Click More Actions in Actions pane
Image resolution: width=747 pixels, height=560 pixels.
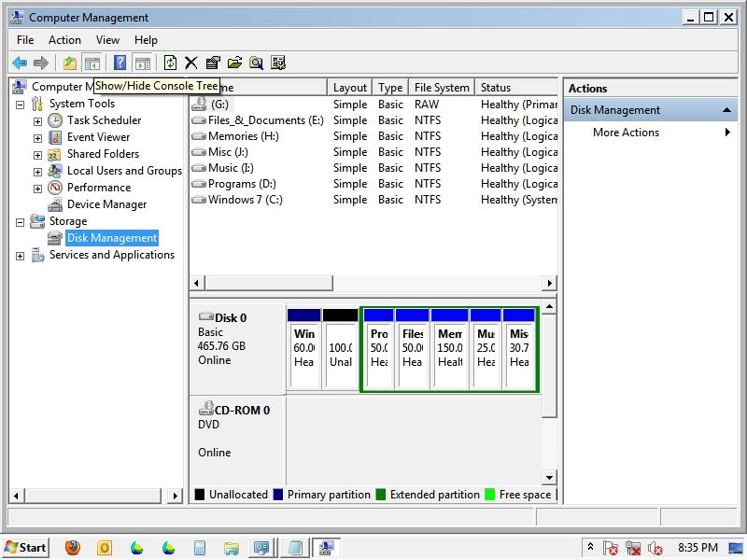pyautogui.click(x=626, y=133)
